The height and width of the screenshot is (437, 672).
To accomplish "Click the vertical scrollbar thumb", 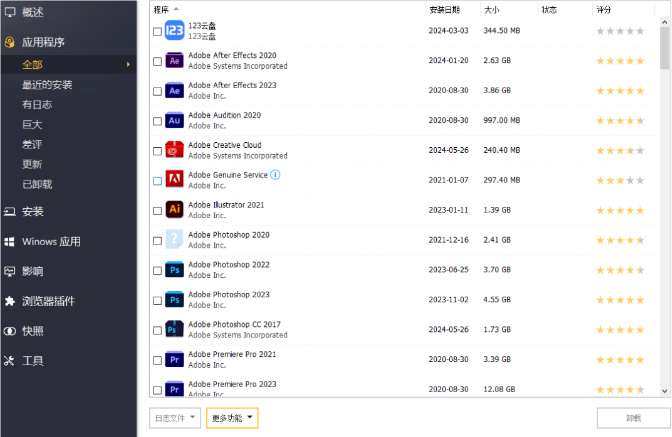I will (665, 48).
